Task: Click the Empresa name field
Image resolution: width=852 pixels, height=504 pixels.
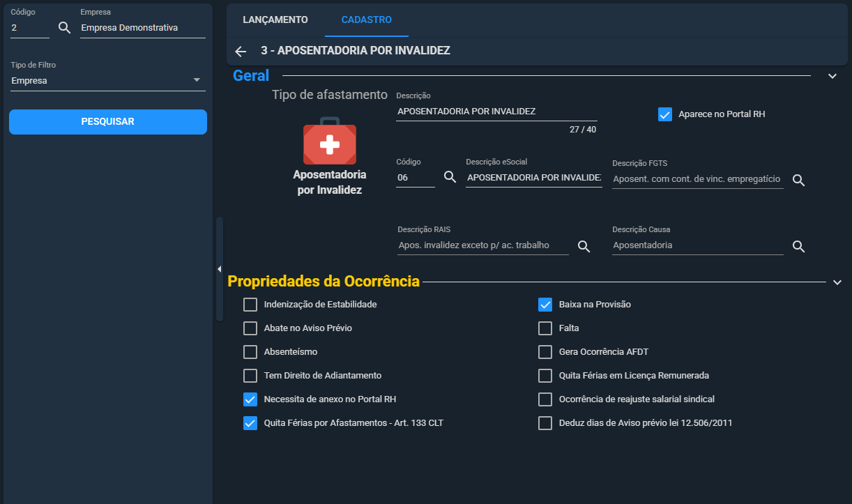Action: point(143,28)
